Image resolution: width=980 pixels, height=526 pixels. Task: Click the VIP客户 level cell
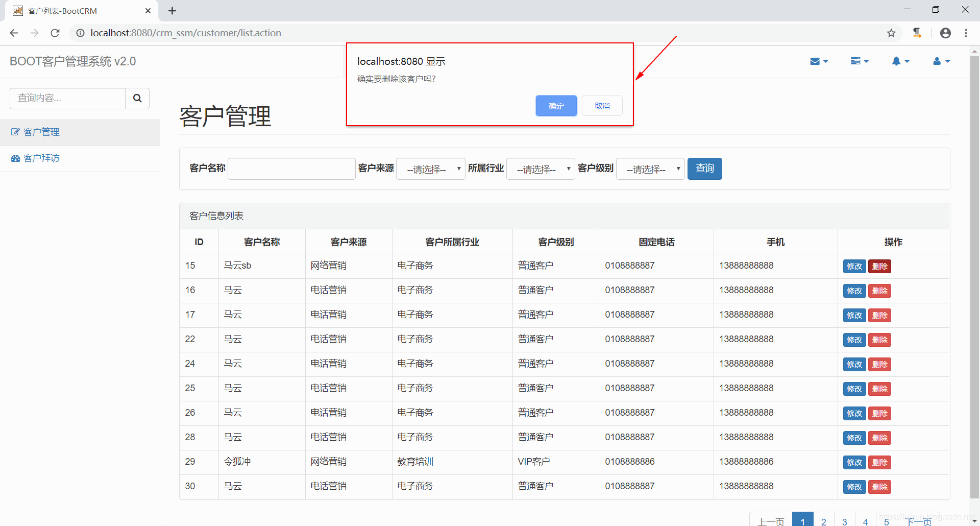(556, 462)
